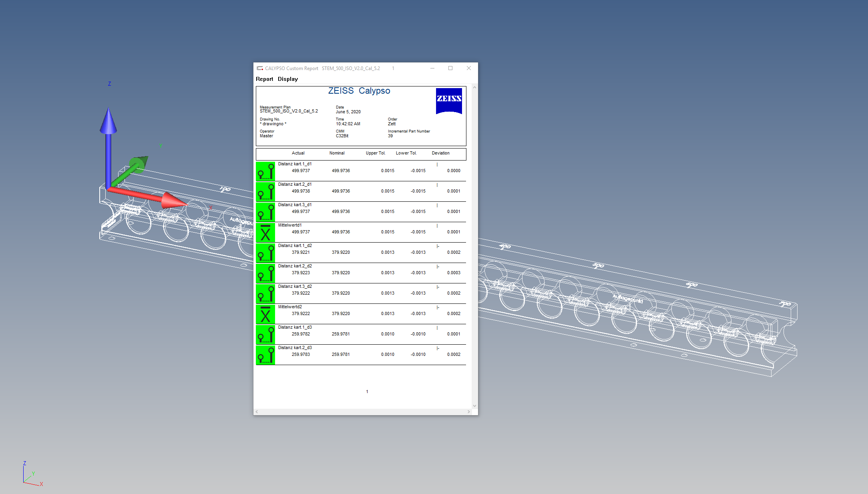The width and height of the screenshot is (868, 494).
Task: Click the CALYPSO report window title icon
Action: [x=260, y=68]
